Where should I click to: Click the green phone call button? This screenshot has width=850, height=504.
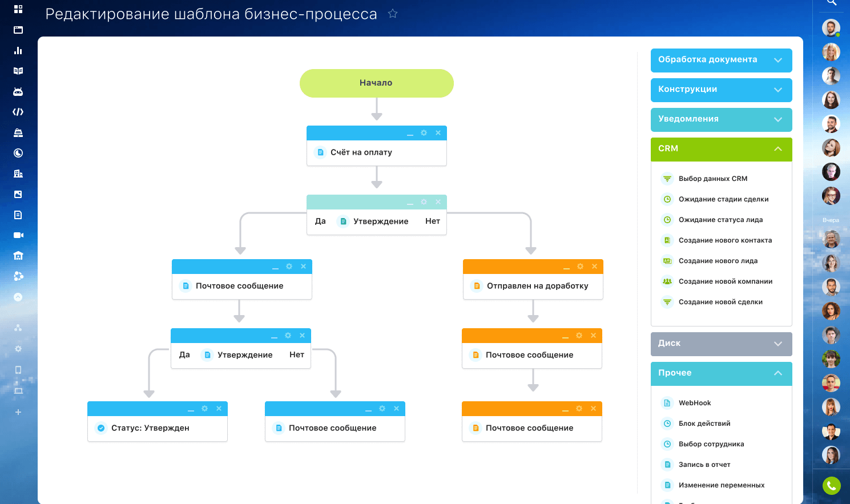(831, 486)
